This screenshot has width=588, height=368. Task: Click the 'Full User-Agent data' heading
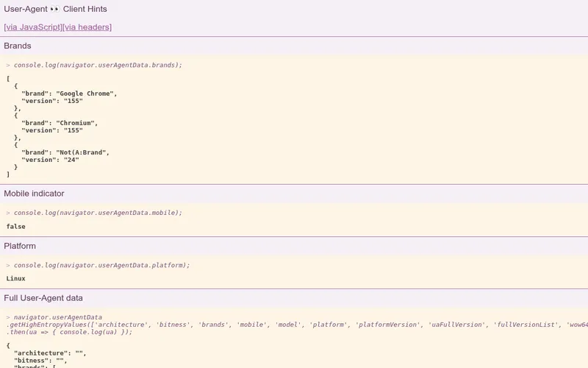click(43, 298)
